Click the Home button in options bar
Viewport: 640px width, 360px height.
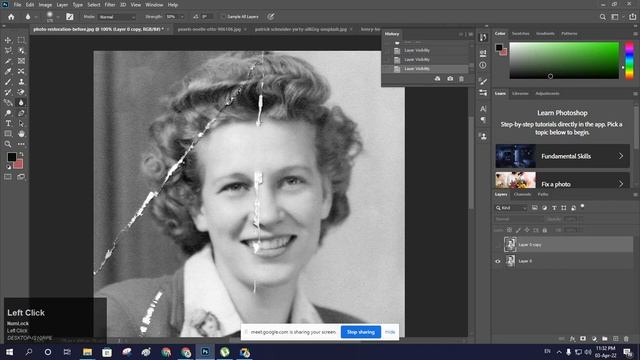click(x=11, y=17)
